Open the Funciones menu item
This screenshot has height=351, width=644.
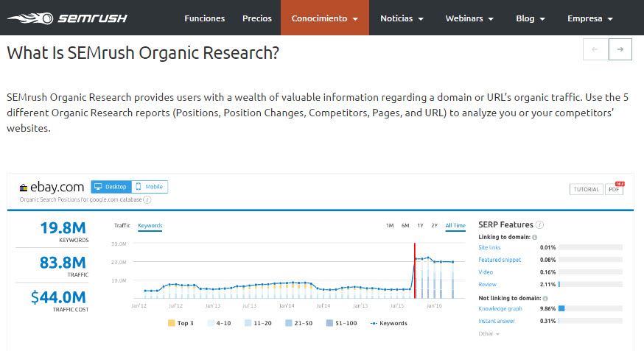(x=205, y=18)
